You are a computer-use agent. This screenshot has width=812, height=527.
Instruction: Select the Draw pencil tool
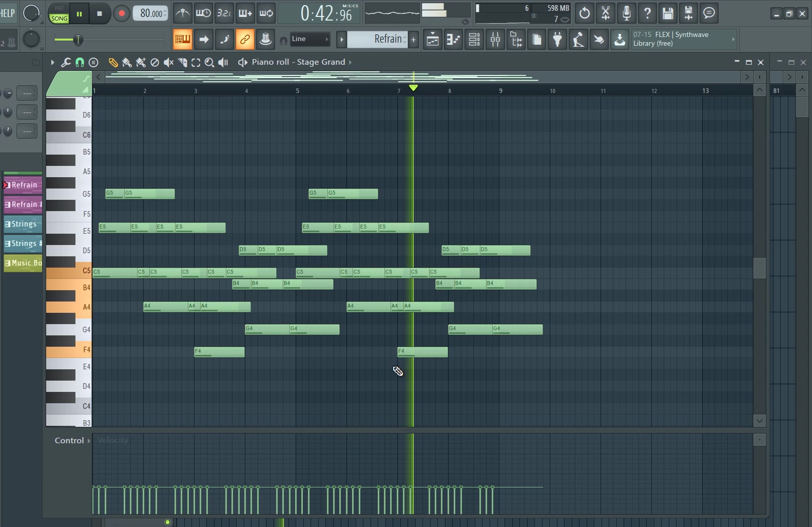click(x=113, y=63)
